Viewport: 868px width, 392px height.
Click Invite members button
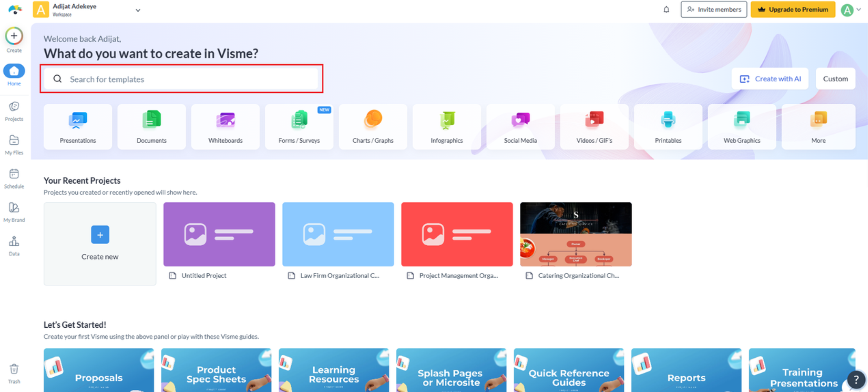coord(714,9)
